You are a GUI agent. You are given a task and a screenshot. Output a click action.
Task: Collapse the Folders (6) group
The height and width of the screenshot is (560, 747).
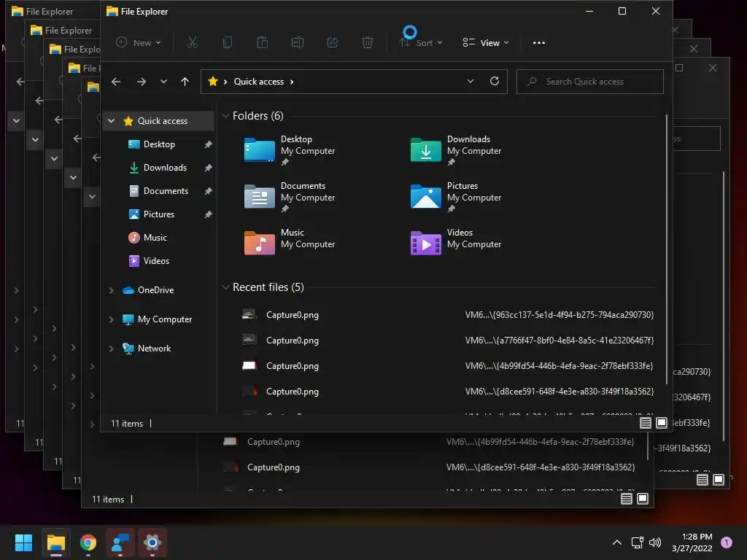tap(226, 116)
